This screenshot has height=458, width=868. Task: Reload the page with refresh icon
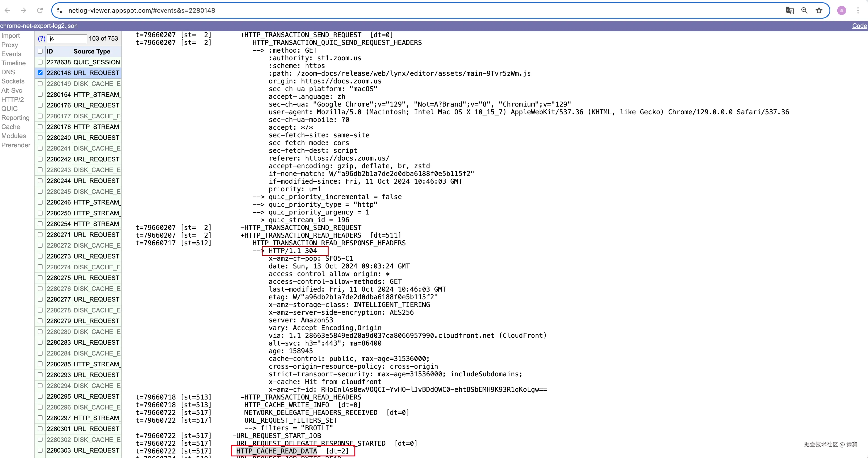click(40, 10)
